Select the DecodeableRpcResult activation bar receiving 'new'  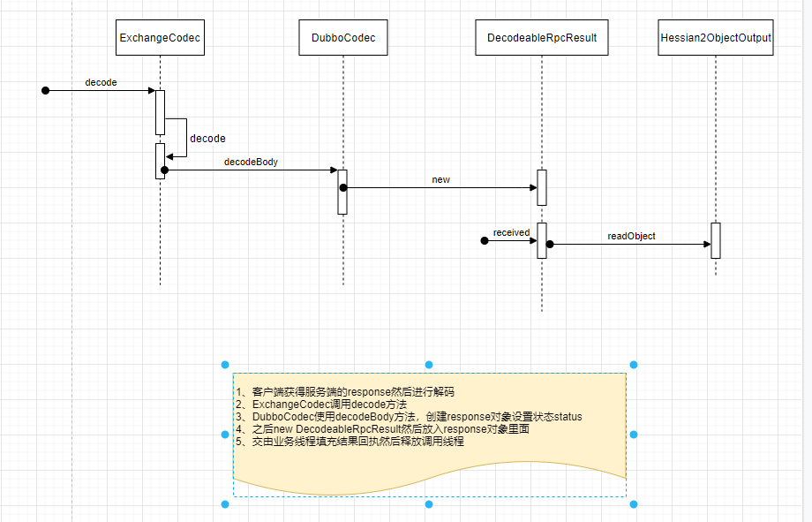542,187
